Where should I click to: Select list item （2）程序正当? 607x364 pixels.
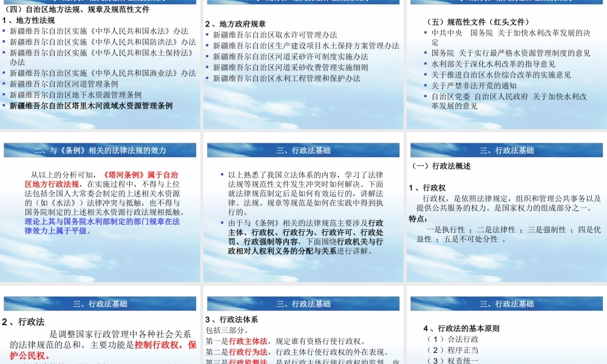point(451,350)
